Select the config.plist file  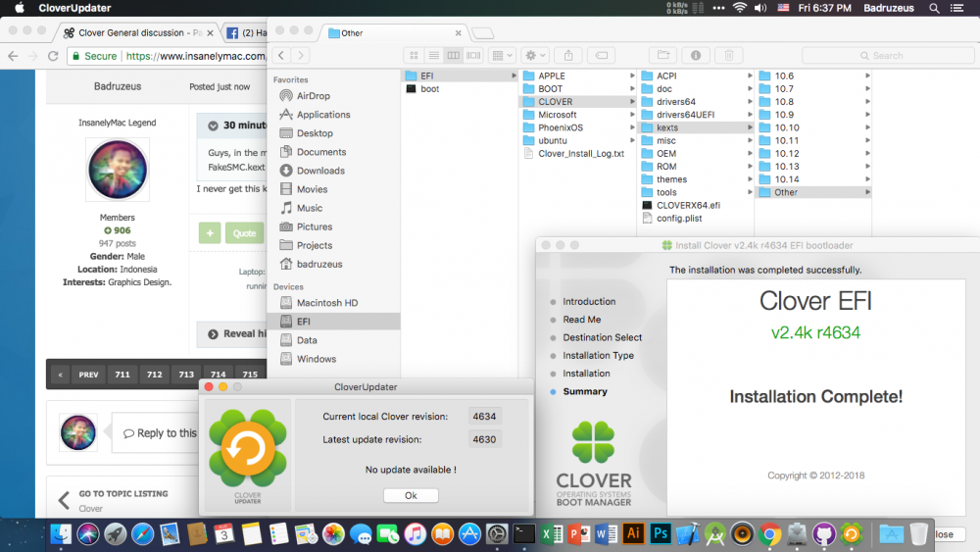[679, 219]
